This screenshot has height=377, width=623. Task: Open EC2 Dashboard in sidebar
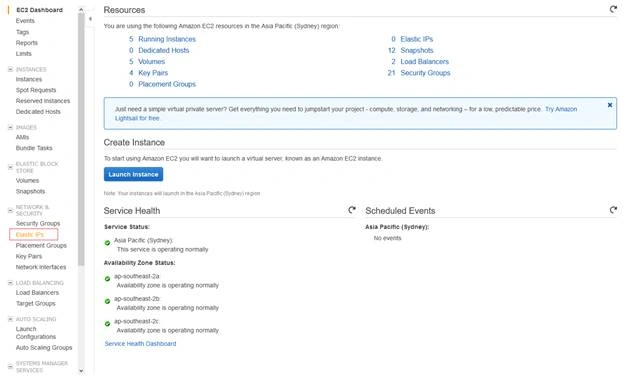tap(39, 10)
